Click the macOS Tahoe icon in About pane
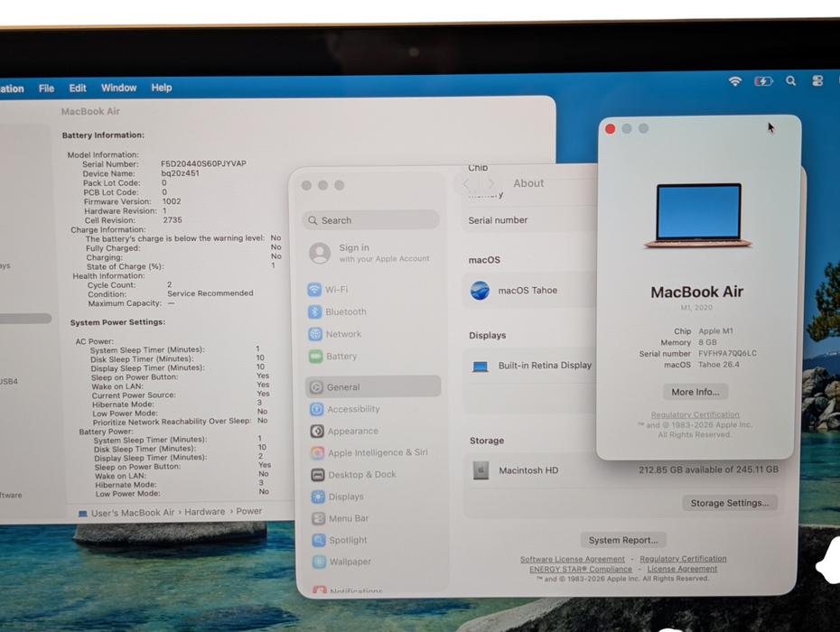Screen dimensions: 840x632 [480, 291]
